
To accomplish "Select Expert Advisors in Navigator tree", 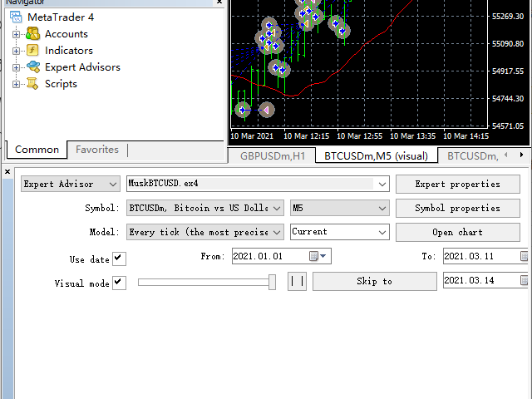I will [82, 67].
